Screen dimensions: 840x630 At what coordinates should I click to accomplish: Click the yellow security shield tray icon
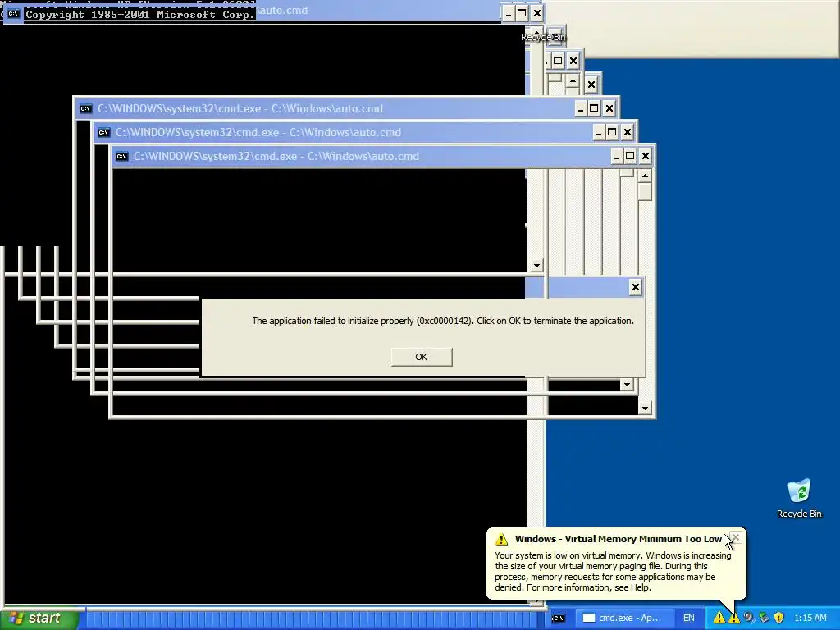tap(779, 618)
